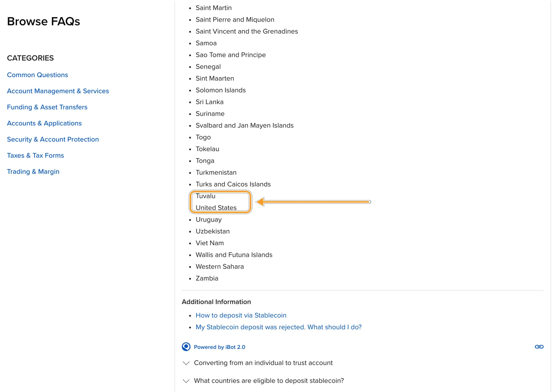
Task: Click What countries are eligible question title
Action: (x=269, y=381)
